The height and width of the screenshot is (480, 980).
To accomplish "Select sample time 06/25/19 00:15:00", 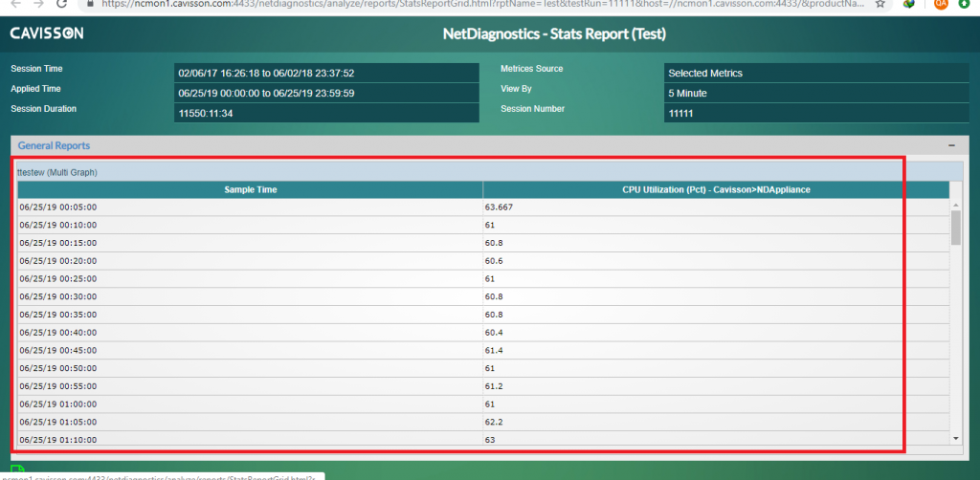I will pos(58,243).
